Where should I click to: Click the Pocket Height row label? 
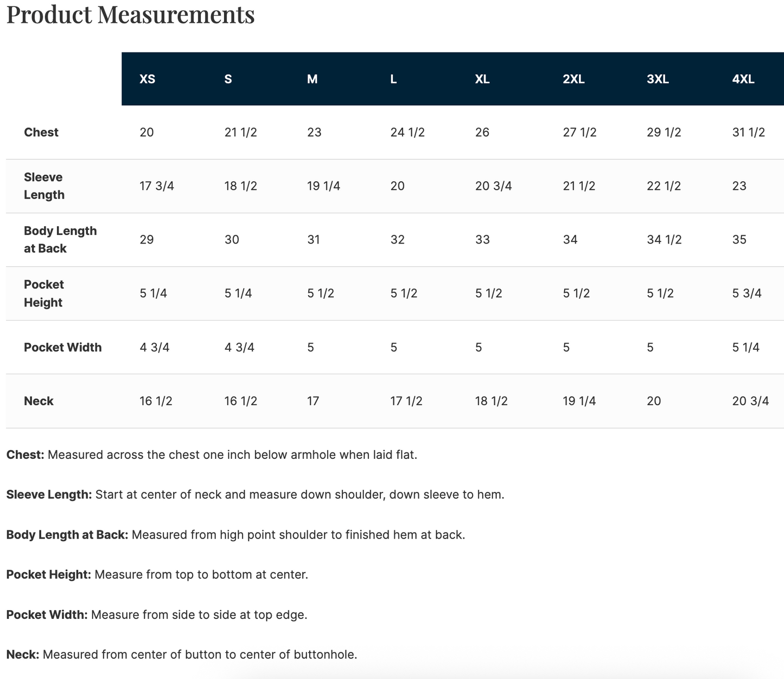pos(43,293)
